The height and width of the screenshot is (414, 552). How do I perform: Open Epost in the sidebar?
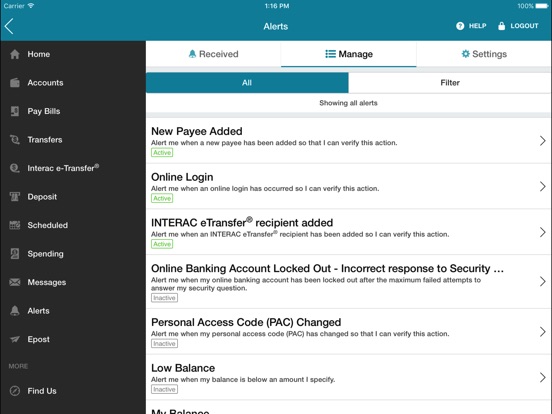pyautogui.click(x=73, y=339)
